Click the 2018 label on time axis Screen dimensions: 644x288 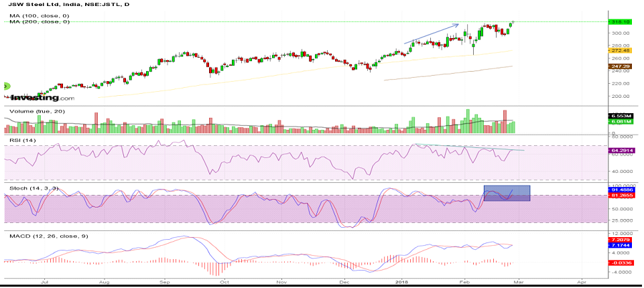pos(401,282)
